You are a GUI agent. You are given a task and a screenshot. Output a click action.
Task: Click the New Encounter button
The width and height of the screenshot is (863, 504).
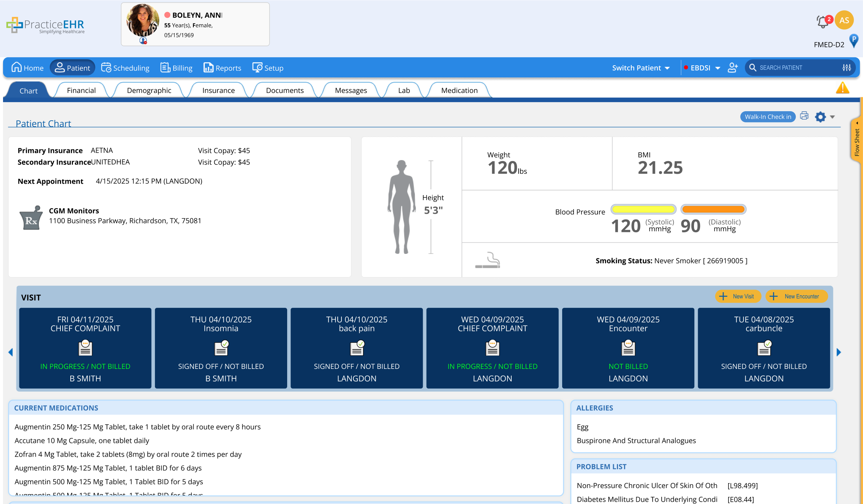[797, 296]
